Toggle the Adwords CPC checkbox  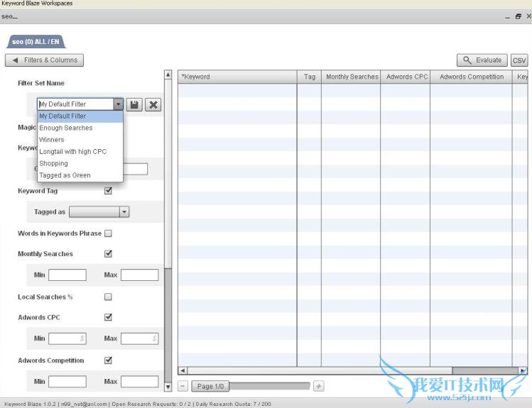click(x=108, y=317)
